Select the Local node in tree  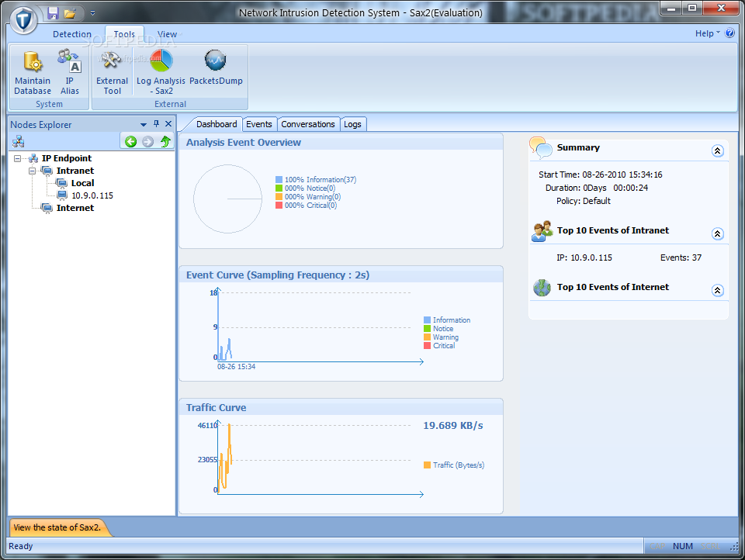(83, 183)
